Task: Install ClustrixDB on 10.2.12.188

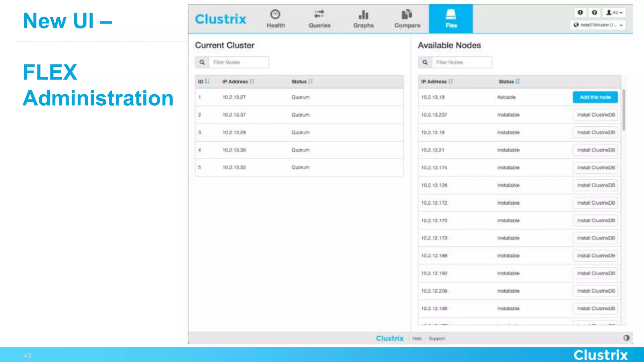Action: point(595,255)
